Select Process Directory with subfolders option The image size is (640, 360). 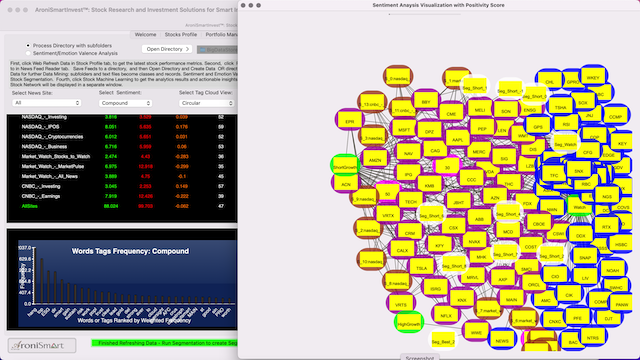point(28,46)
